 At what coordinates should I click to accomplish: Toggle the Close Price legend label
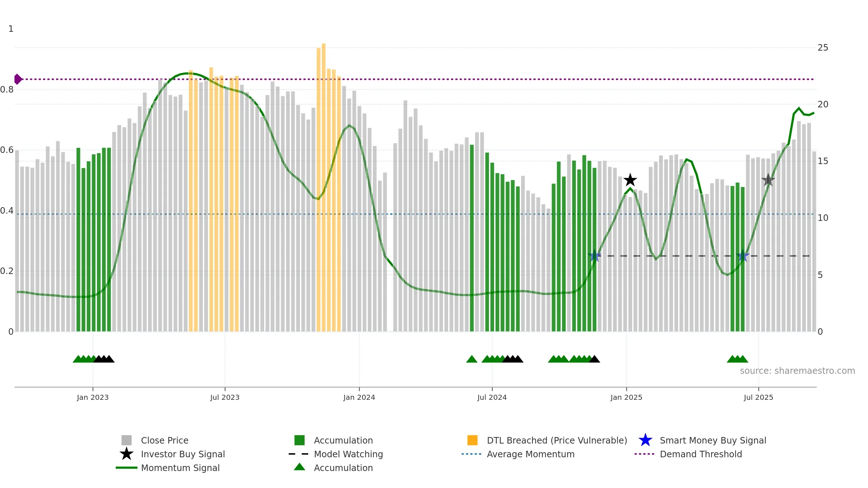click(x=165, y=440)
